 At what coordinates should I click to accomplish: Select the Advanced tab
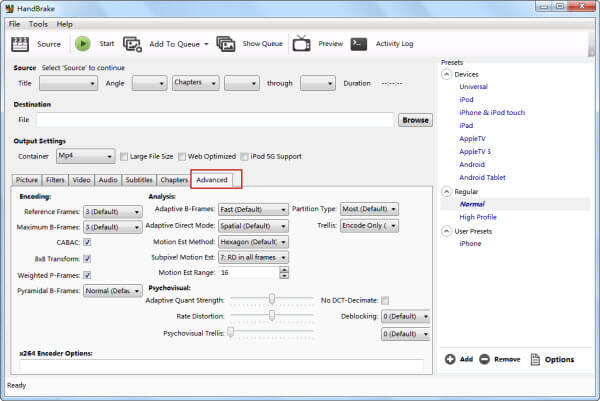point(212,180)
